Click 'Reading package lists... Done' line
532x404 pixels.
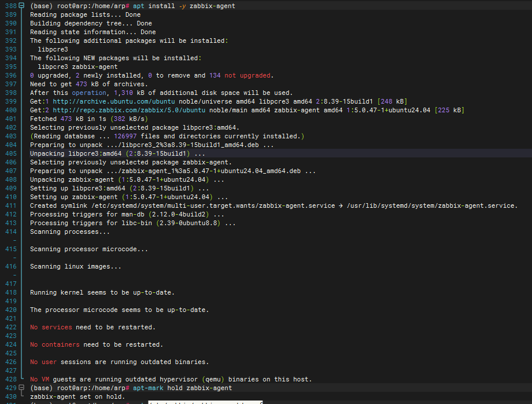click(85, 14)
